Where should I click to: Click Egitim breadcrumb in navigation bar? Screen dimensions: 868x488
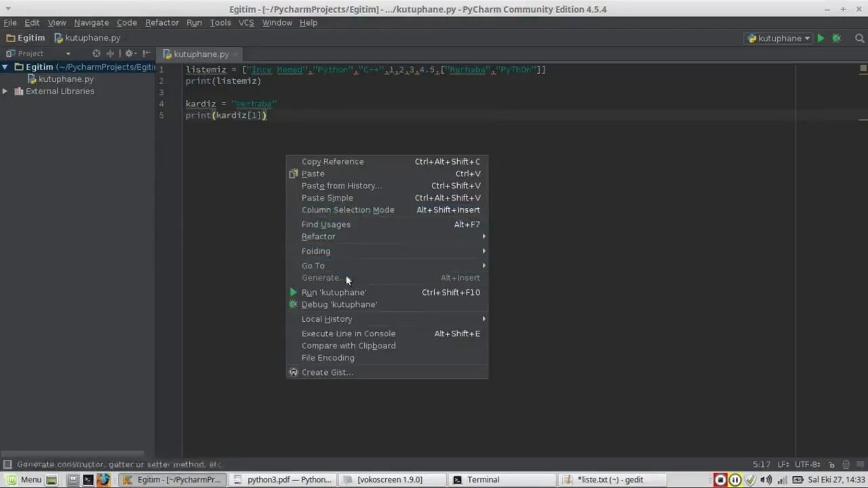click(26, 38)
